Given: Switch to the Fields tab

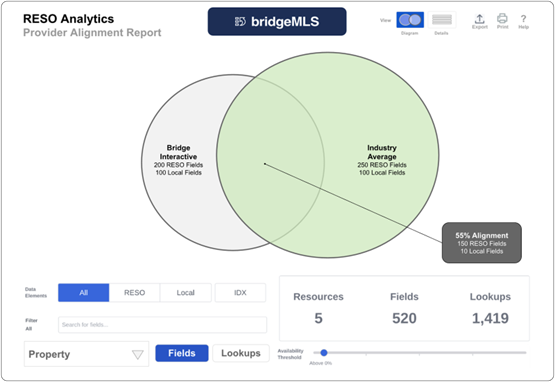Looking at the screenshot, I should [182, 353].
